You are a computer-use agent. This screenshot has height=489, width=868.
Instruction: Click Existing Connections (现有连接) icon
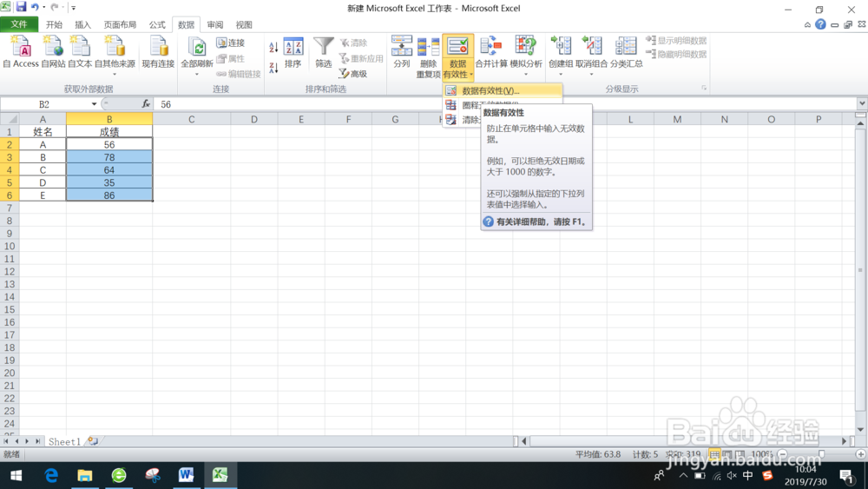pos(158,51)
